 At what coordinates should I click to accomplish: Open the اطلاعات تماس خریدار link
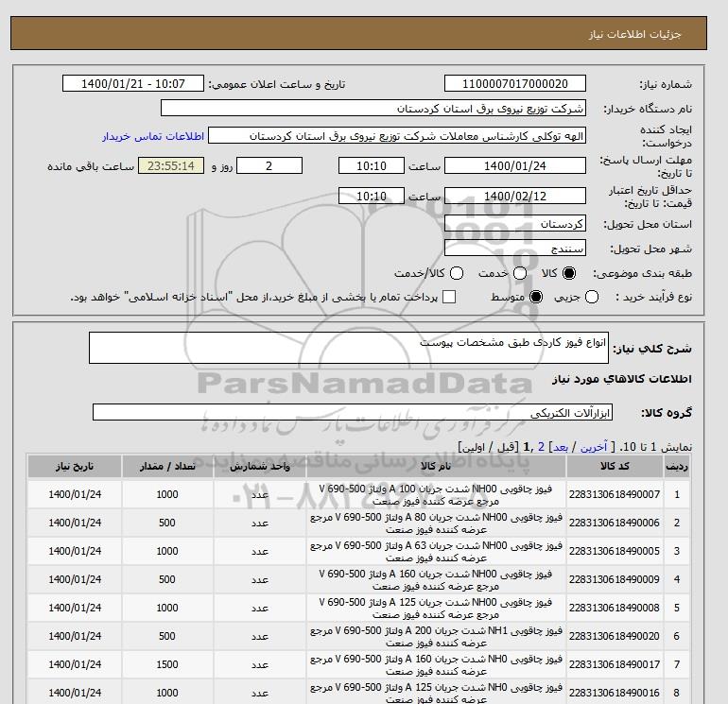[153, 136]
